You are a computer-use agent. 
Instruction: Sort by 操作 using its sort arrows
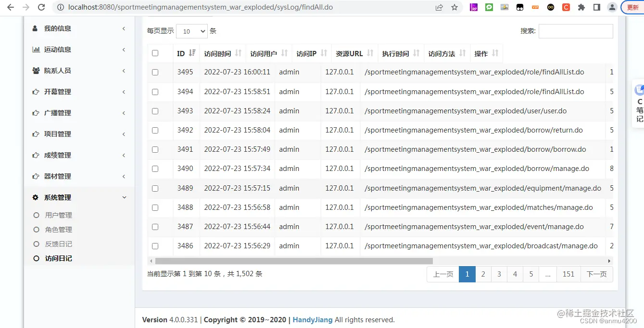coord(495,53)
